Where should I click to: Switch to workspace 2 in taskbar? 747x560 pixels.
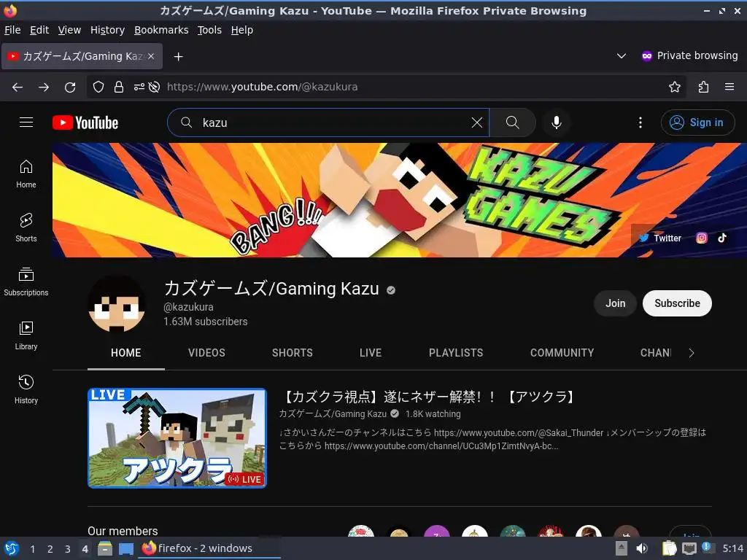(50, 549)
